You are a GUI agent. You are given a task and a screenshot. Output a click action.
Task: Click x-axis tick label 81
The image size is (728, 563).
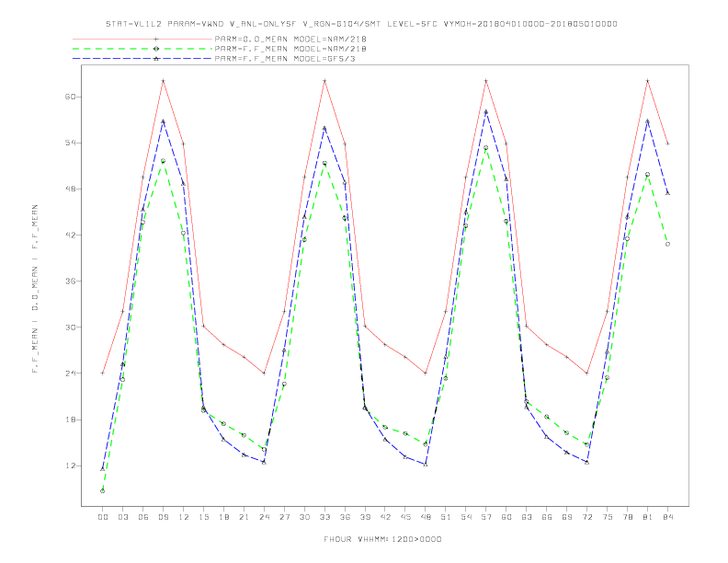(648, 517)
